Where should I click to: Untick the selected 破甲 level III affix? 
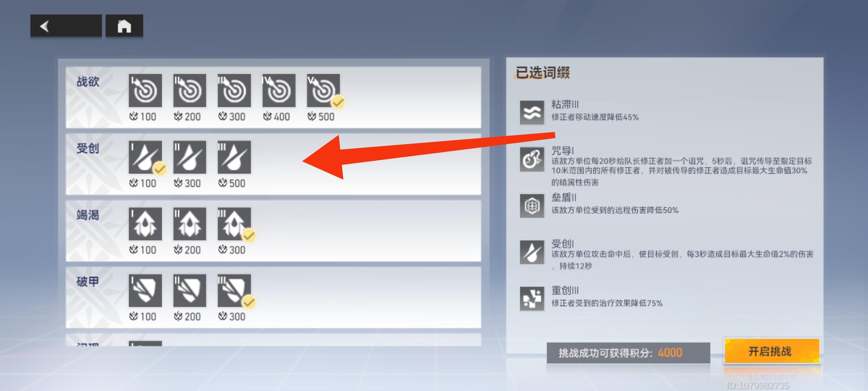click(234, 291)
